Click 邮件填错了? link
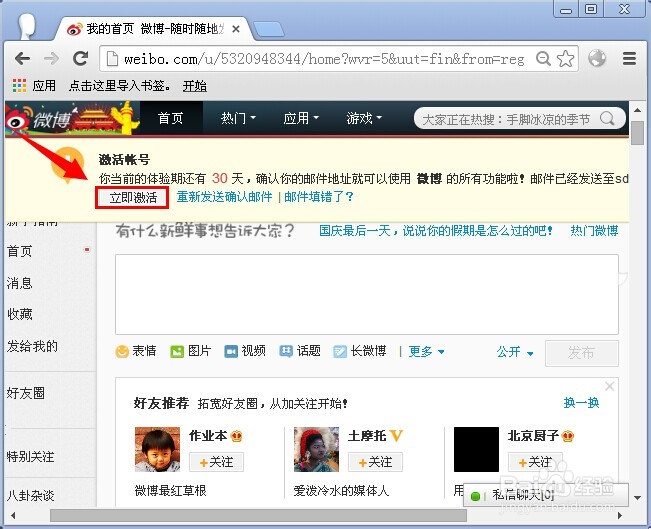Screen dimensions: 651x529 [x=318, y=196]
